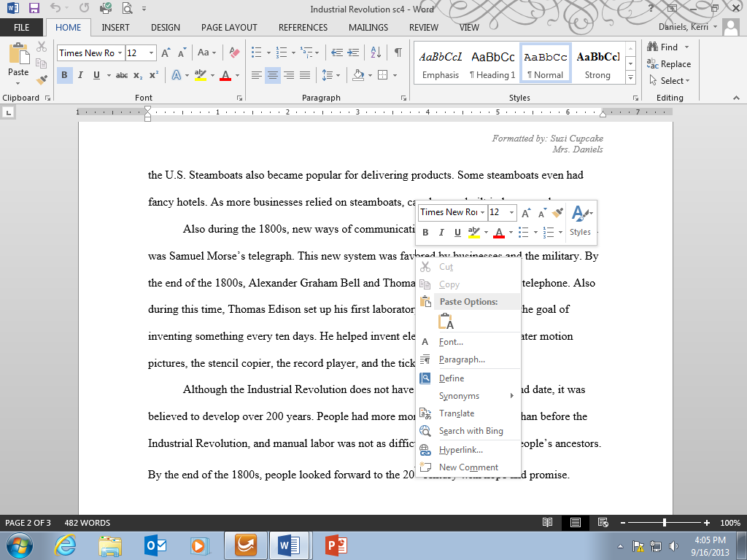Choose Hyperlink... from the context menu
Viewport: 747px width, 560px height.
pos(469,450)
